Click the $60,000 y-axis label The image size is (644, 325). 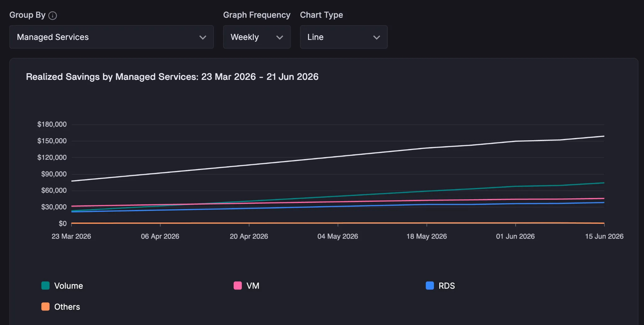(54, 190)
